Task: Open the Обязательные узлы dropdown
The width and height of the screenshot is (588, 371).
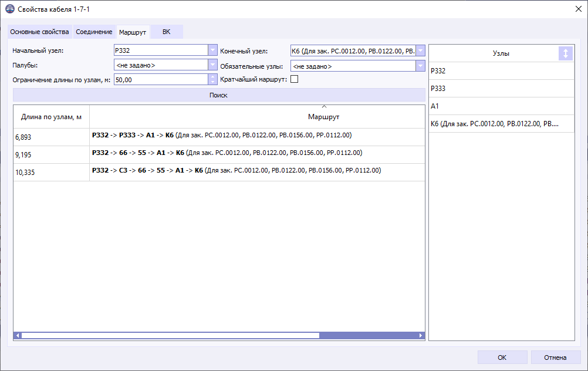Action: tap(420, 65)
